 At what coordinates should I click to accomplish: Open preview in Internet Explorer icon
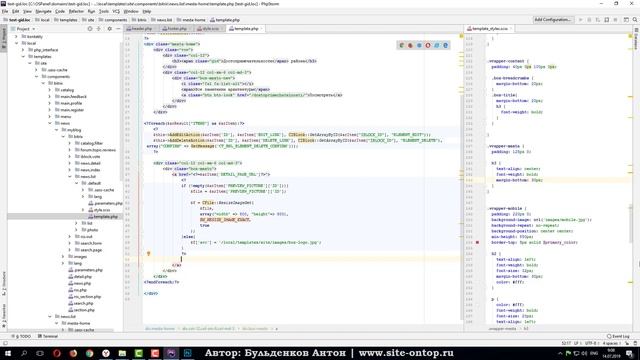[437, 45]
